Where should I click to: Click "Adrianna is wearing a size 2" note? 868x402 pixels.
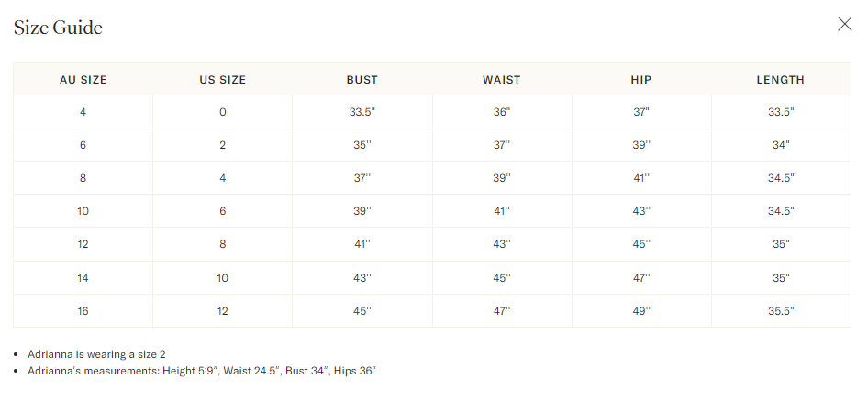coord(96,354)
